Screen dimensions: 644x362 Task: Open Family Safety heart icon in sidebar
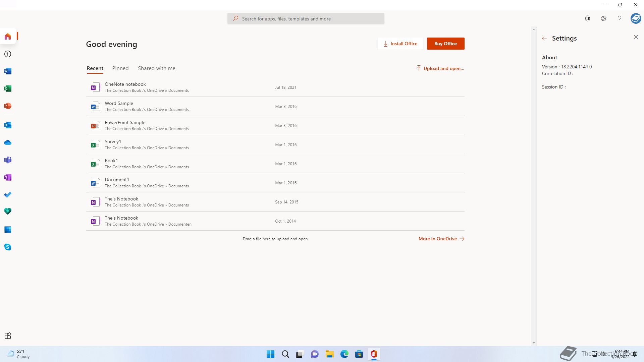8,212
